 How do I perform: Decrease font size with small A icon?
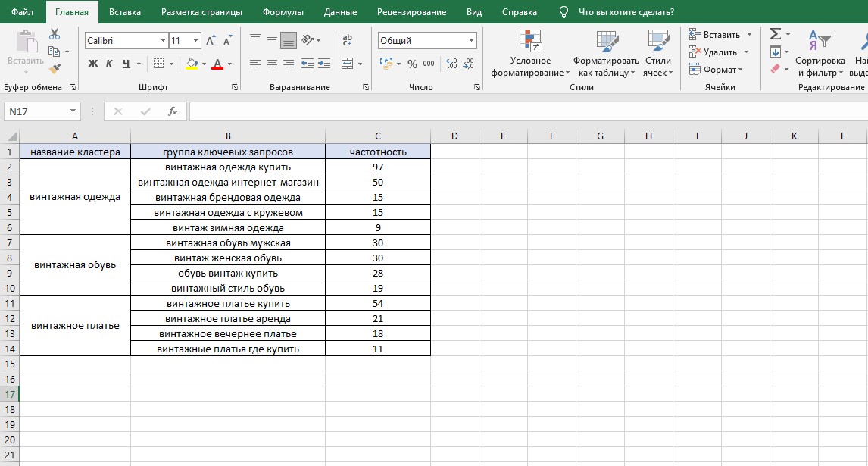pyautogui.click(x=227, y=40)
